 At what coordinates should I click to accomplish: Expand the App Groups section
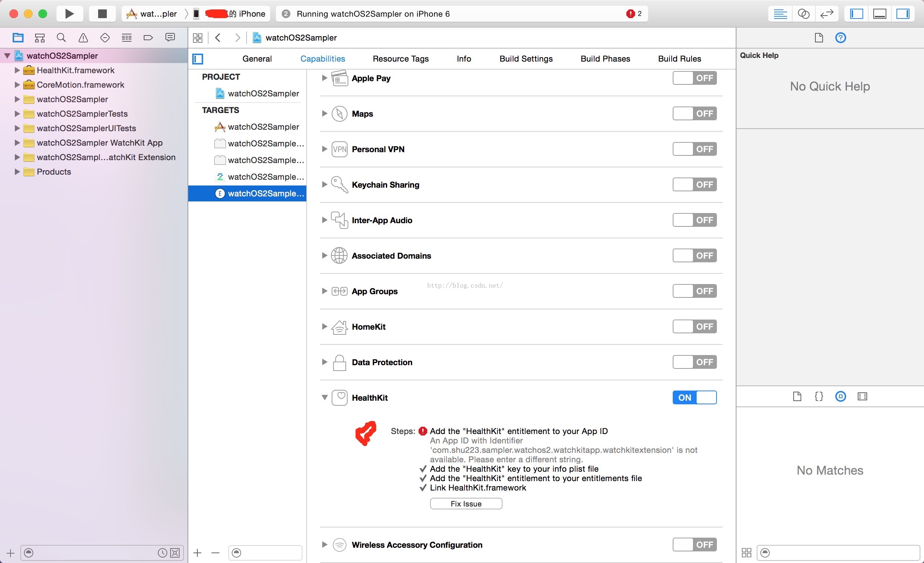324,291
